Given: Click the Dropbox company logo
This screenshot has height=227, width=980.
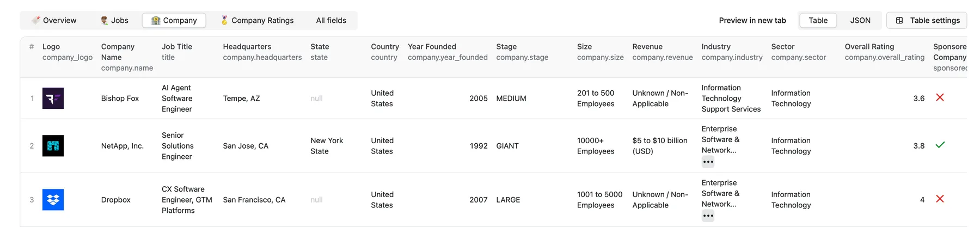Looking at the screenshot, I should tap(53, 200).
